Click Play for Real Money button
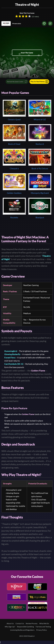Screen dimensions: 54x644 [x=39, y=81]
